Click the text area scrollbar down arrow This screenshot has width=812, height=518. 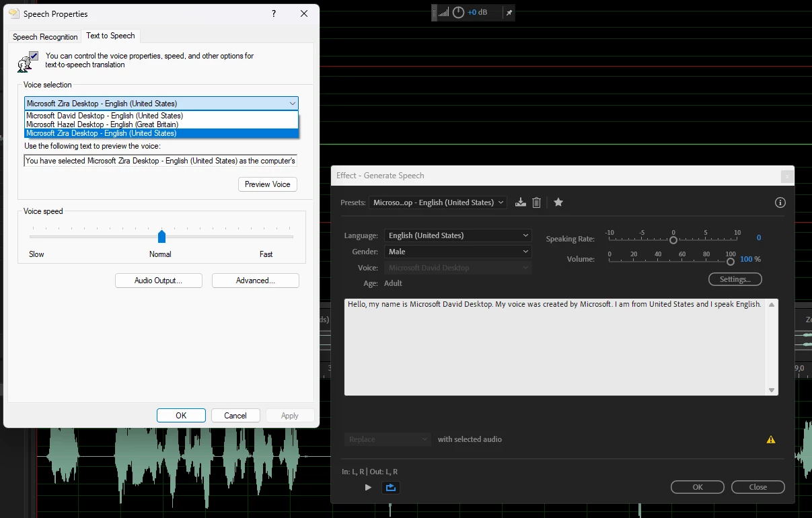tap(772, 390)
